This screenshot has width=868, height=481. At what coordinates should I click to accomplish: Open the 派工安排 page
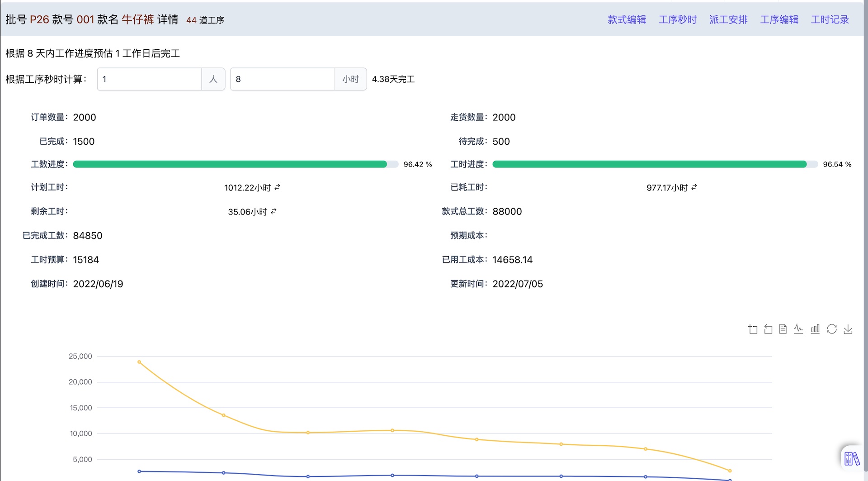[x=728, y=19]
